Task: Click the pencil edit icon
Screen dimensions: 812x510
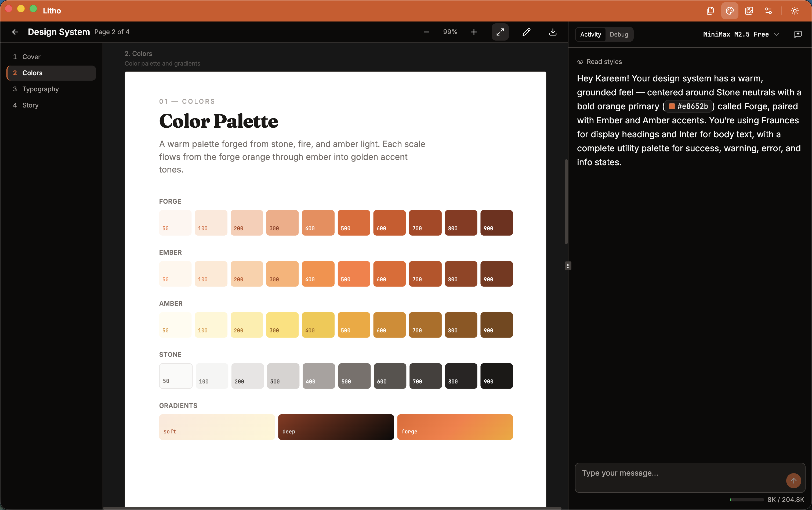Action: [x=526, y=32]
